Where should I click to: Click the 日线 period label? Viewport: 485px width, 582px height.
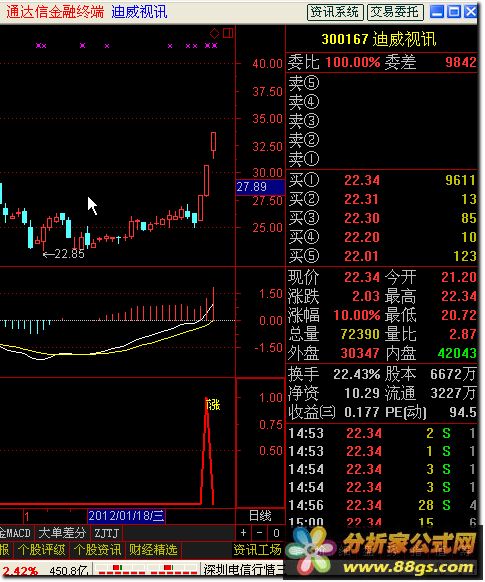tap(260, 516)
